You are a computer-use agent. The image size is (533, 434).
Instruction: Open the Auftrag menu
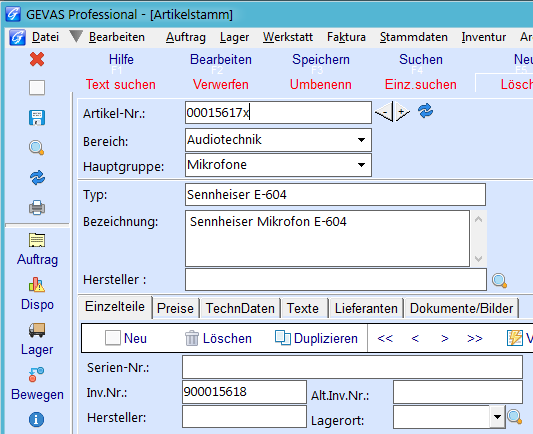tap(186, 37)
